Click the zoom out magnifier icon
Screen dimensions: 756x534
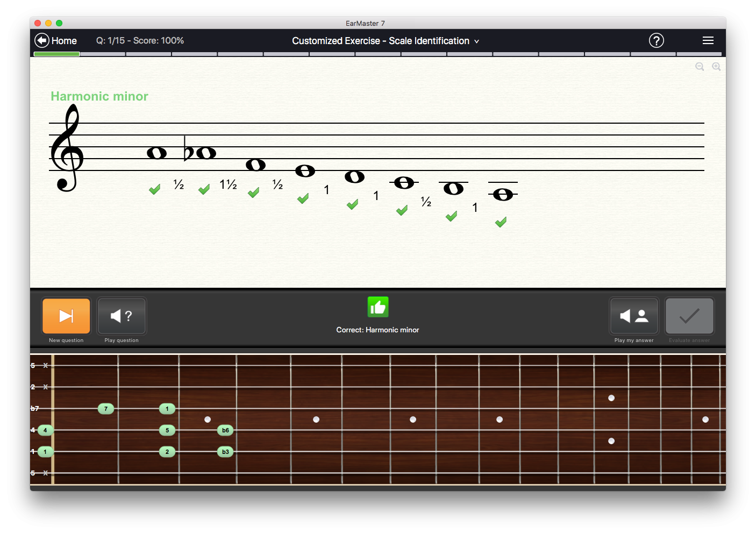point(699,67)
